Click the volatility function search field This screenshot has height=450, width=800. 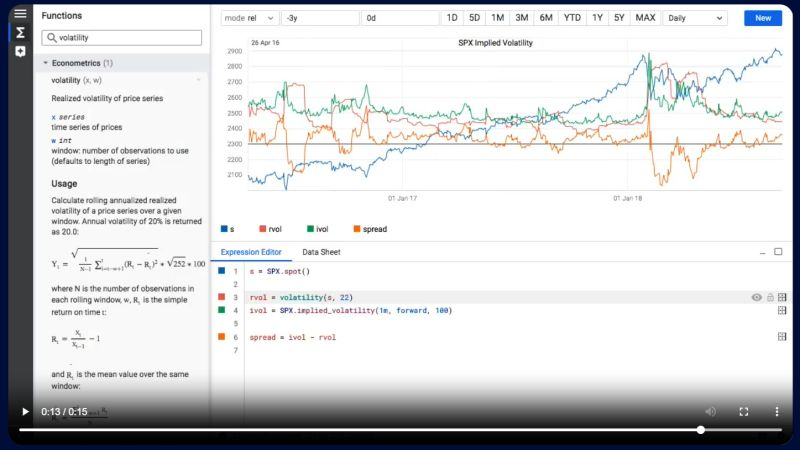(x=121, y=38)
